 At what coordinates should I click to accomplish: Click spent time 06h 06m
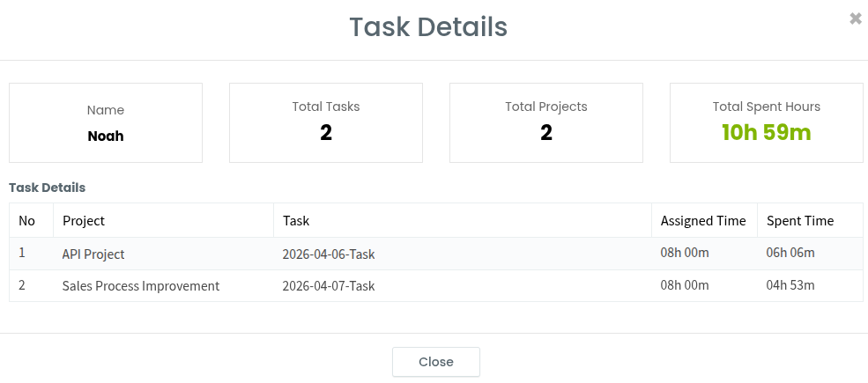point(790,253)
